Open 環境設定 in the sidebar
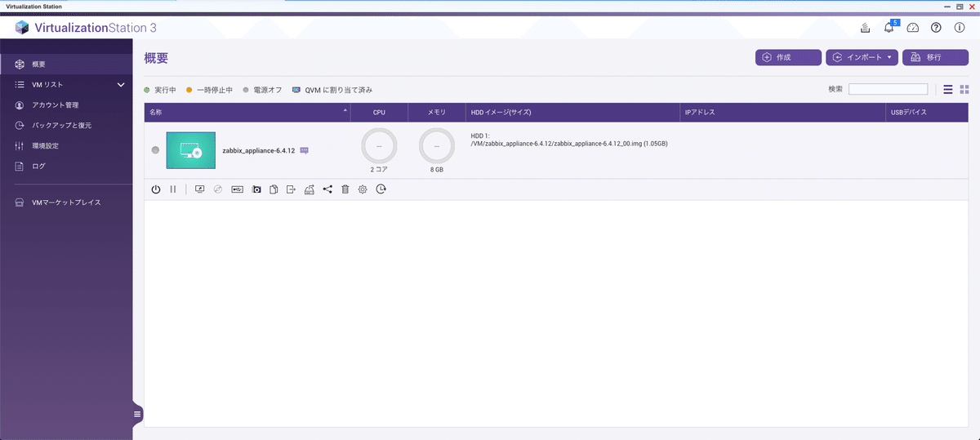The height and width of the screenshot is (440, 980). pyautogui.click(x=66, y=145)
